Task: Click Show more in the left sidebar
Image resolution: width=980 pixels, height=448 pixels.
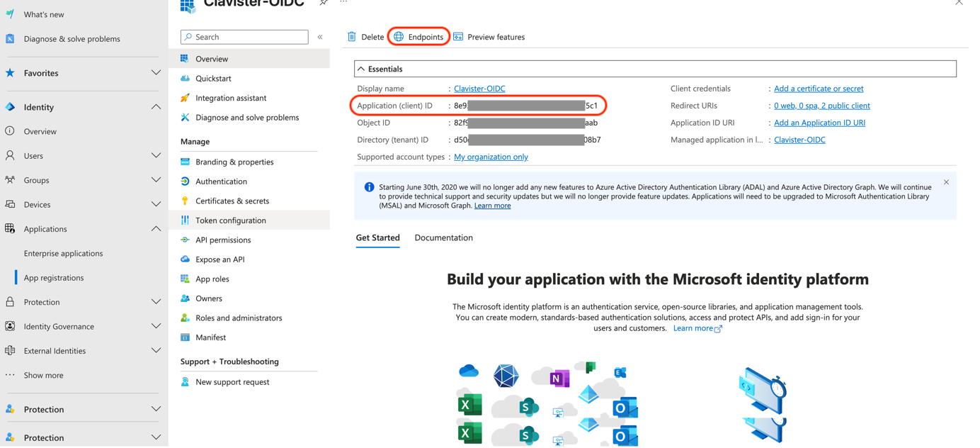Action: click(x=43, y=375)
